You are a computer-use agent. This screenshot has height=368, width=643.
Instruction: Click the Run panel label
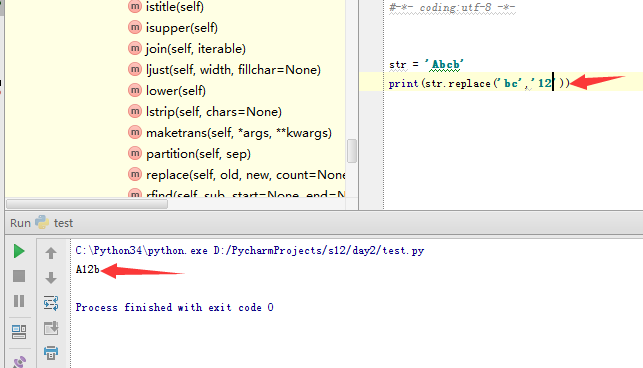click(20, 223)
